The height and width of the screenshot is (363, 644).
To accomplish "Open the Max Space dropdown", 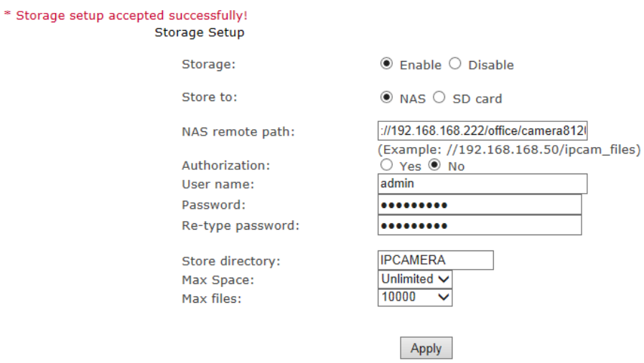I will (x=415, y=278).
